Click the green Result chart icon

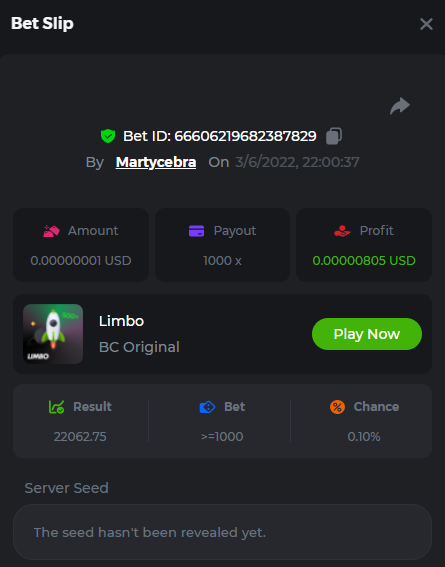click(56, 407)
